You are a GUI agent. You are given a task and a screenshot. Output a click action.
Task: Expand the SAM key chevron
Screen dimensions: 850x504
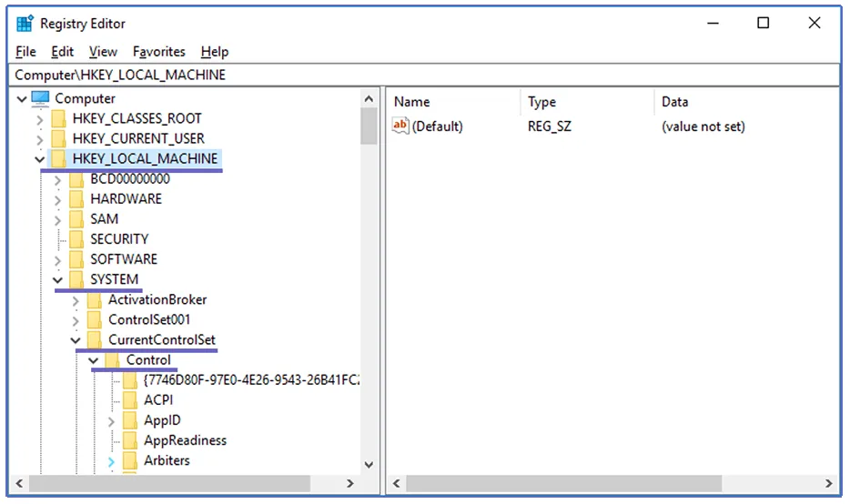[57, 220]
